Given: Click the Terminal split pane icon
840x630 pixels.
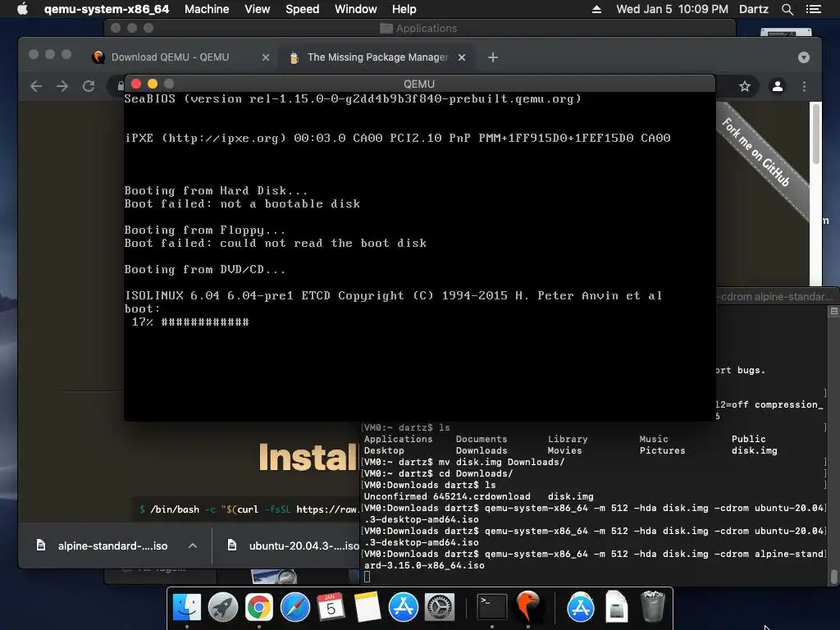Looking at the screenshot, I should tap(833, 311).
